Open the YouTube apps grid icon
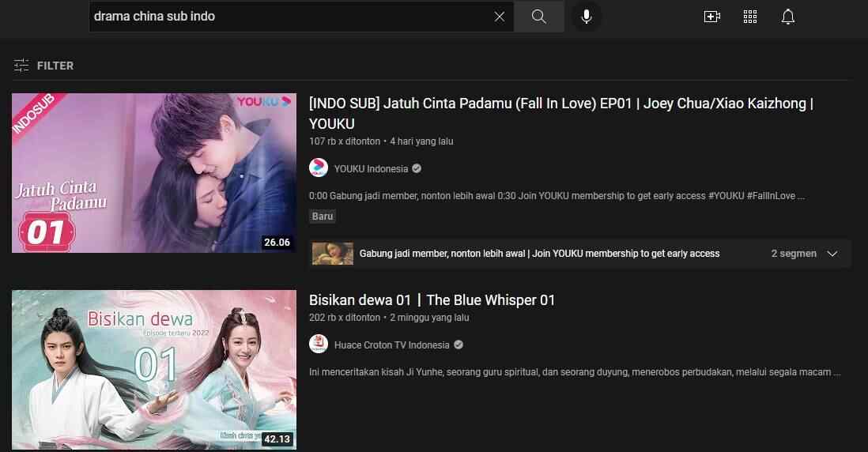 (x=750, y=17)
